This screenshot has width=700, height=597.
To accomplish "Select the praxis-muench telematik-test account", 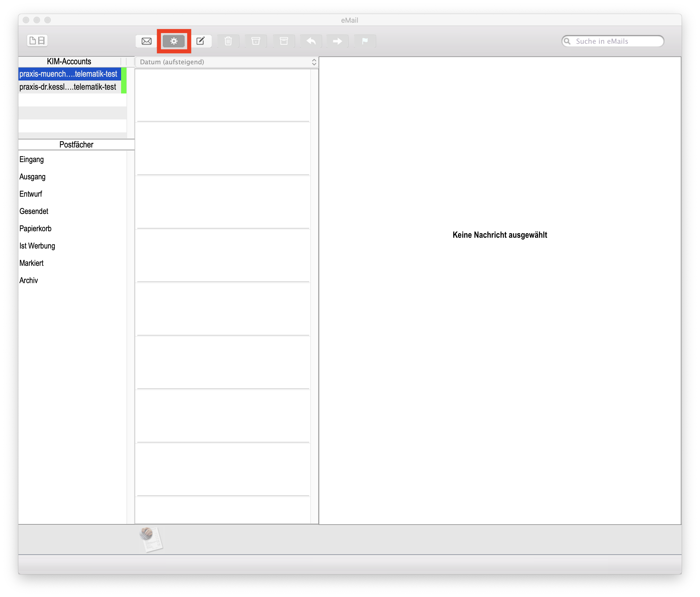I will tap(68, 74).
